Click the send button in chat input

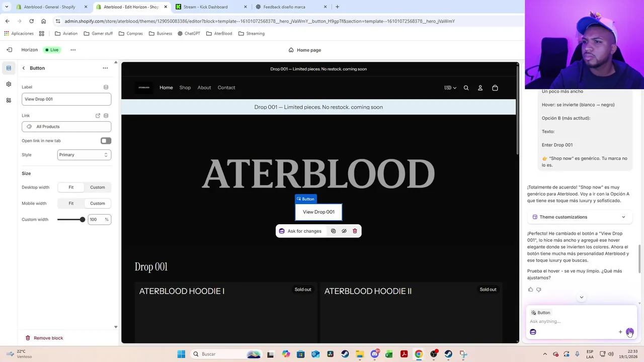tap(630, 332)
